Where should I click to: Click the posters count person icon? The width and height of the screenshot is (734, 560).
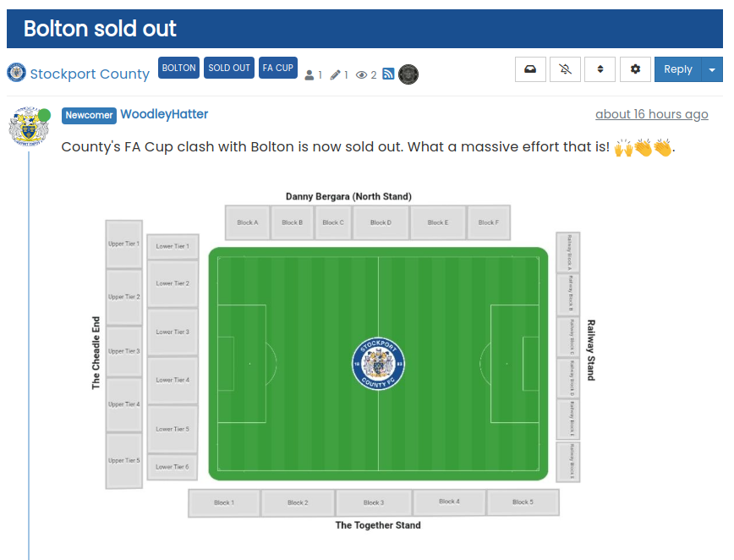[309, 75]
